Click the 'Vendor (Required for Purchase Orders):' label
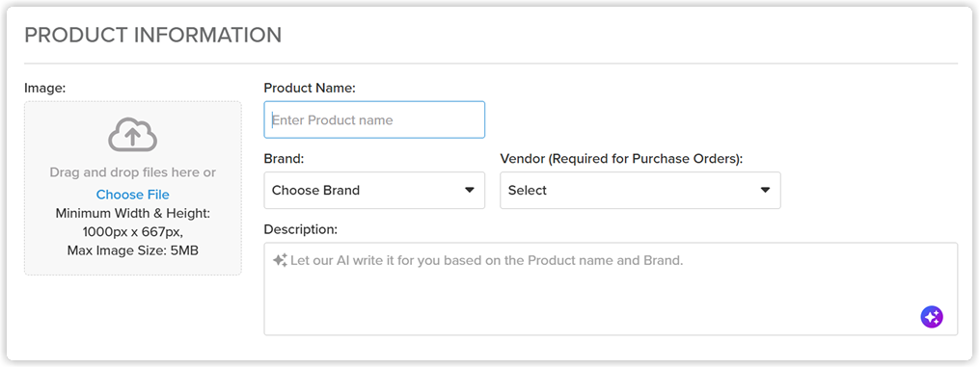 621,159
